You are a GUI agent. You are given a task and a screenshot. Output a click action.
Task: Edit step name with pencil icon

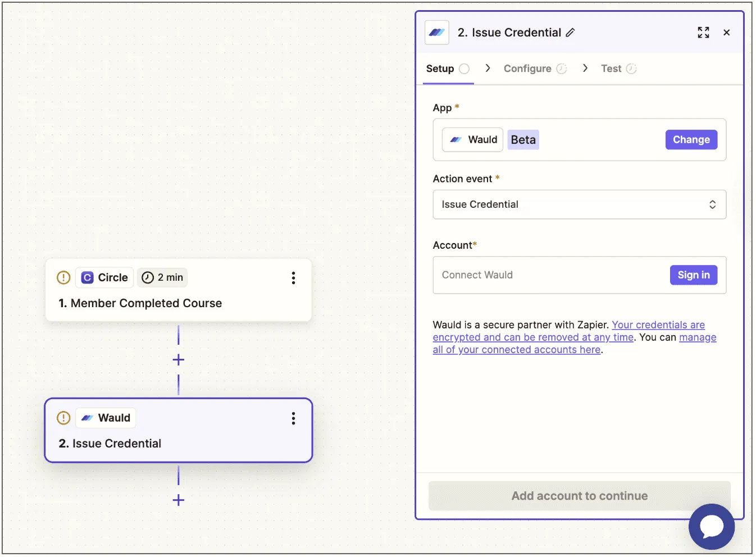571,33
